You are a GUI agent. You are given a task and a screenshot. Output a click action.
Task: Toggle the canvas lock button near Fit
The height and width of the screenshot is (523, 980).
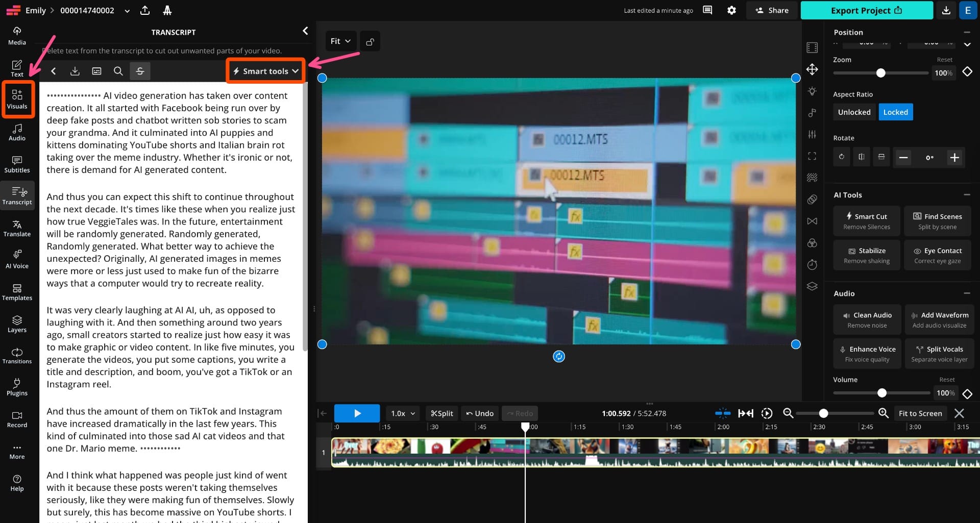pyautogui.click(x=370, y=41)
